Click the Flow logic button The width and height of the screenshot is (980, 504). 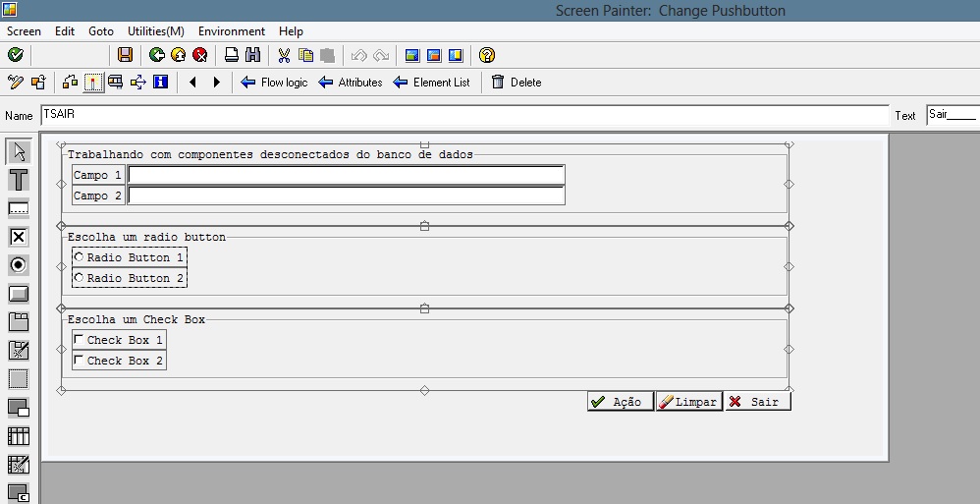click(x=274, y=83)
